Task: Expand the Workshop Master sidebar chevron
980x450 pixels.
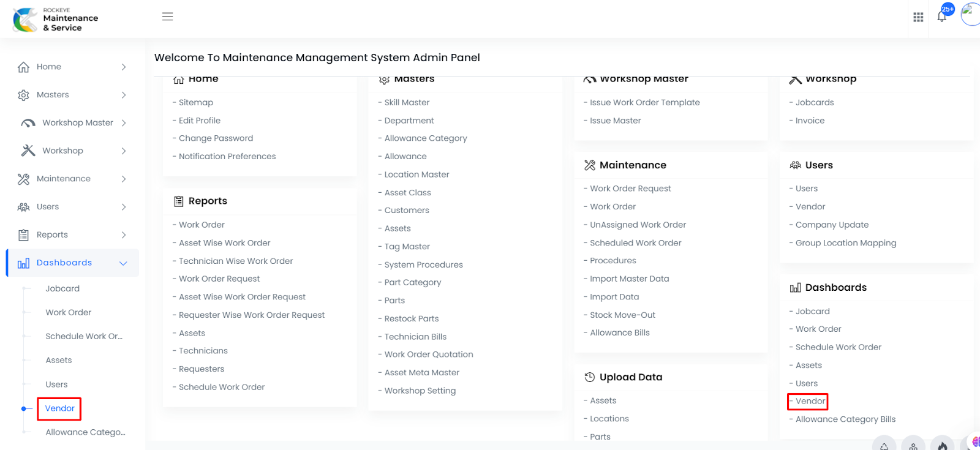Action: click(x=124, y=123)
